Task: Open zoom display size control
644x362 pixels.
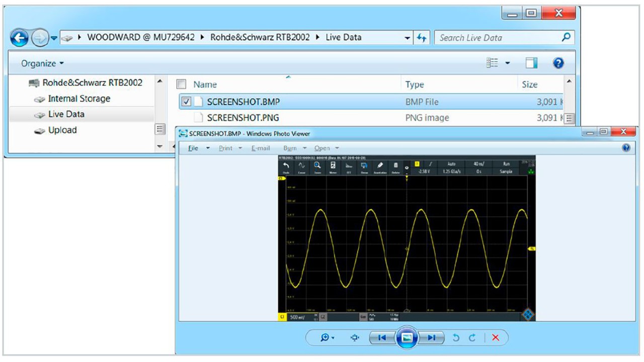Action: 328,338
